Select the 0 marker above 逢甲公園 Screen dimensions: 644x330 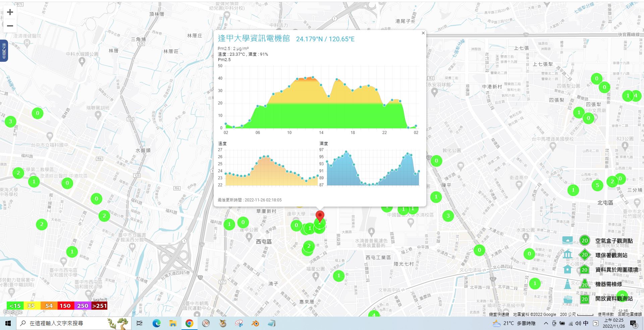[243, 222]
